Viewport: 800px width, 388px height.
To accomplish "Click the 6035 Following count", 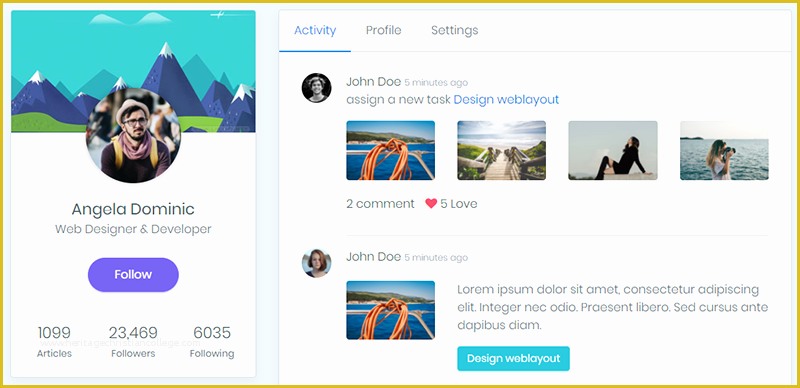I will tap(212, 342).
